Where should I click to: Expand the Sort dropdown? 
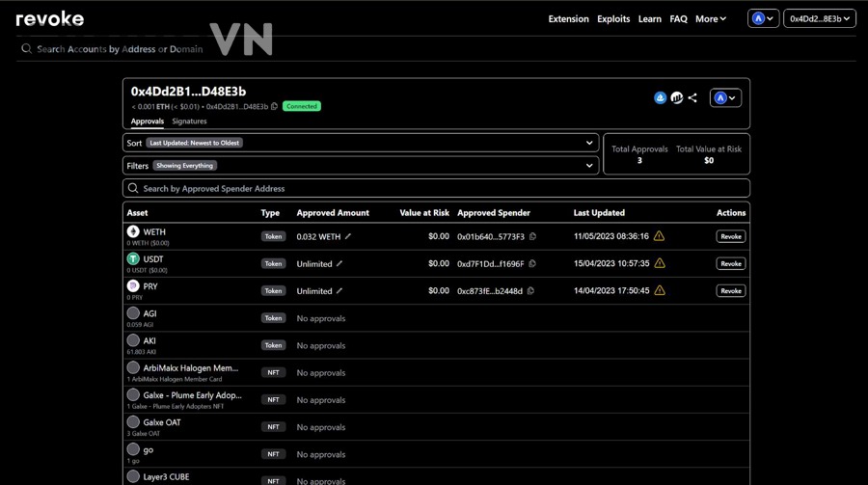pos(361,143)
